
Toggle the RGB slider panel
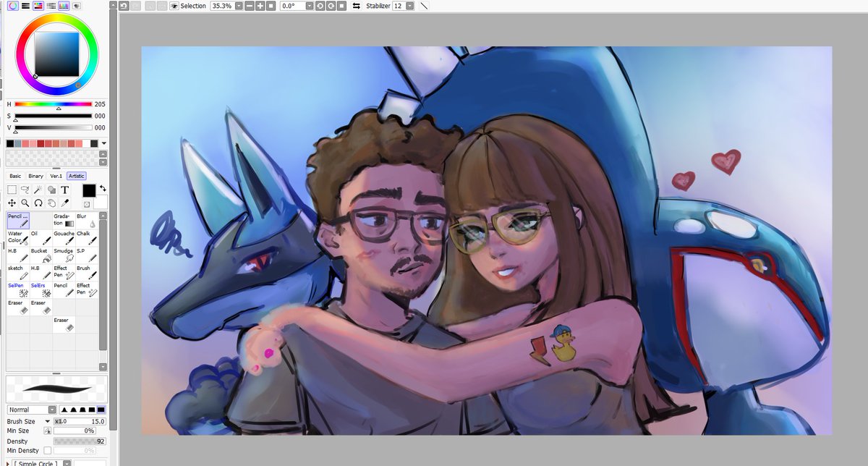click(x=25, y=5)
